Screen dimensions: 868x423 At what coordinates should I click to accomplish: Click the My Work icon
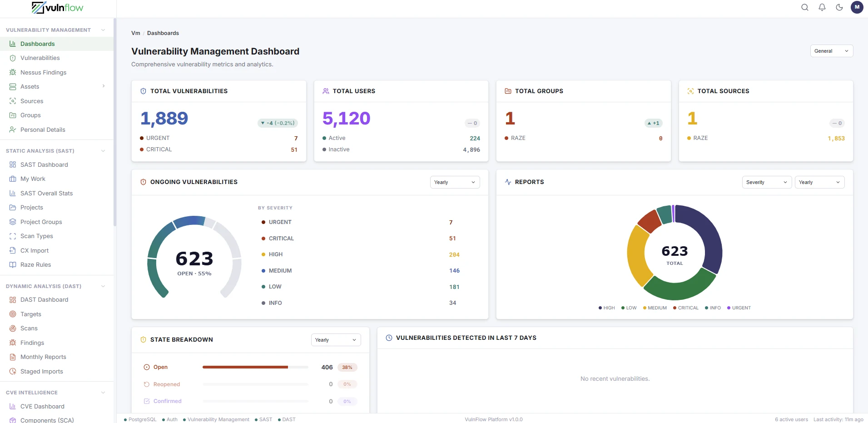tap(13, 179)
